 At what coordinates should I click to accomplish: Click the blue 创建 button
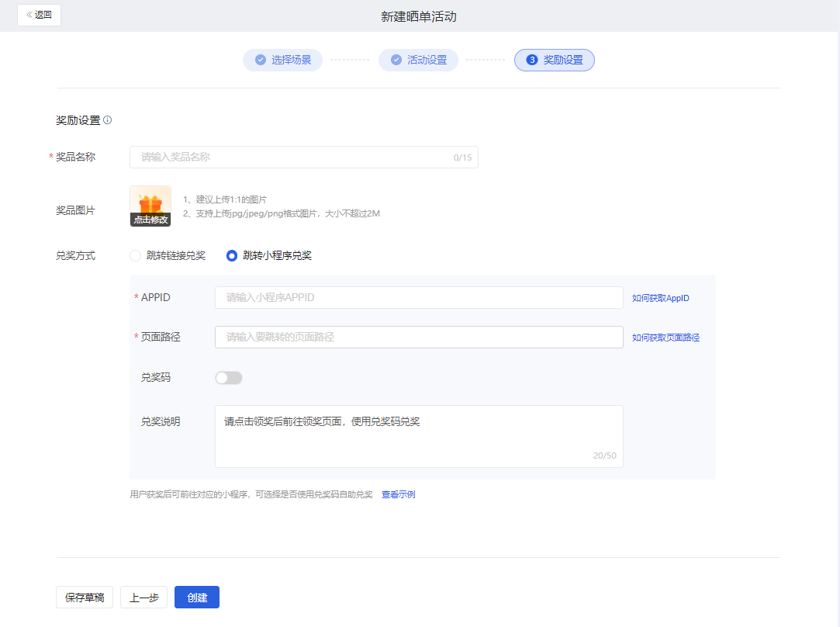pos(197,597)
